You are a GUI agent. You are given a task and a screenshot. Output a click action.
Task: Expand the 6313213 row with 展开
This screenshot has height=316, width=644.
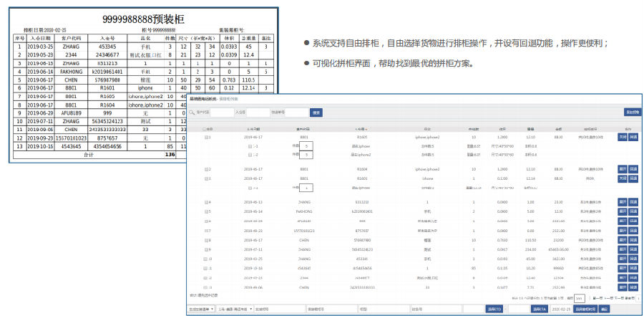coord(623,202)
